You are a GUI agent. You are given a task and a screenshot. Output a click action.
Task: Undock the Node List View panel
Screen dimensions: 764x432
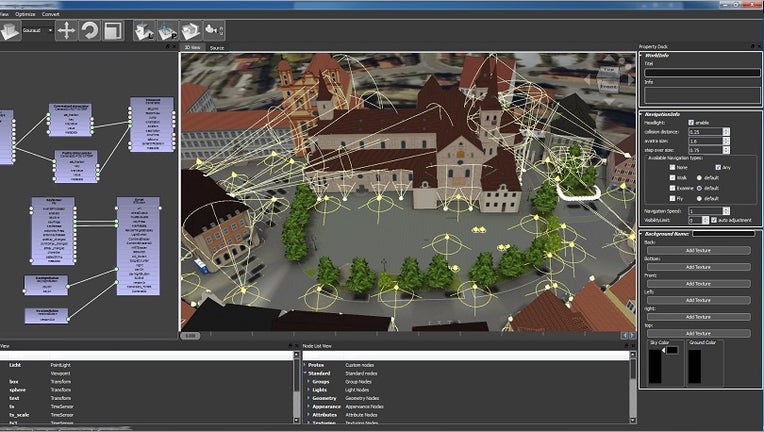[x=627, y=345]
